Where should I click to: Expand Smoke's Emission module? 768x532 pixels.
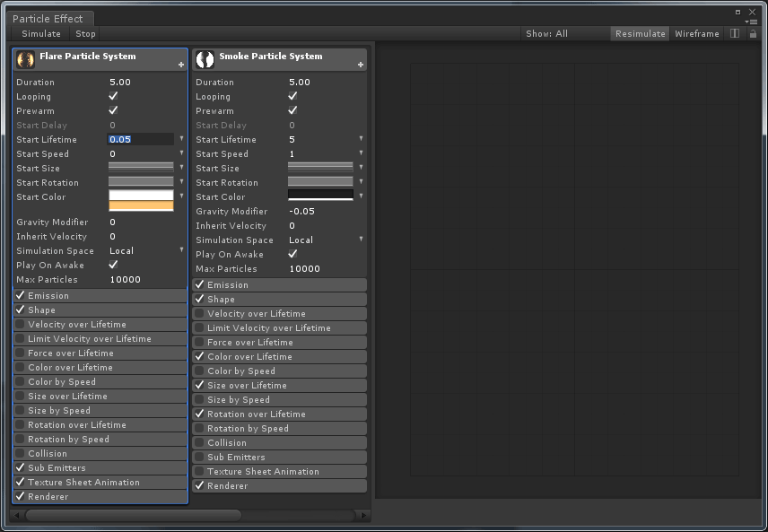280,284
